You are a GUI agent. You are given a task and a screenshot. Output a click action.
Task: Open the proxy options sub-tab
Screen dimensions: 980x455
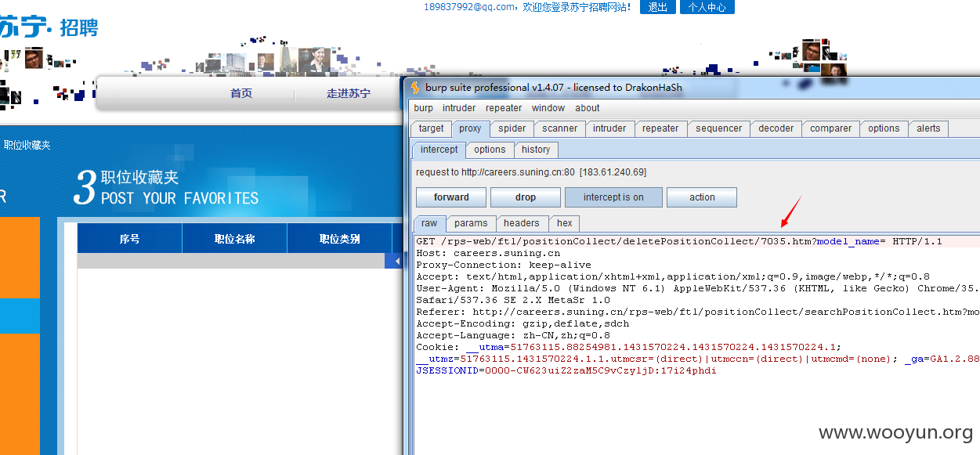coord(490,150)
